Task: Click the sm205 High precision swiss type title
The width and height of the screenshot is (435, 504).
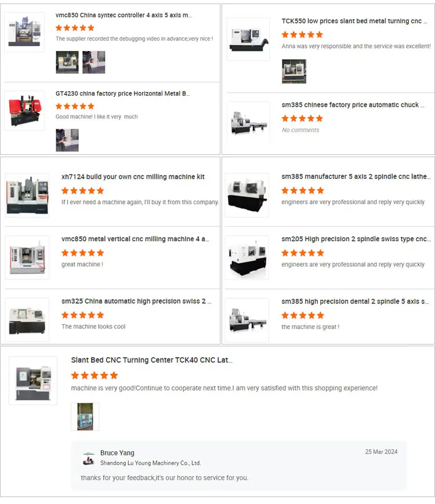Action: [356, 239]
